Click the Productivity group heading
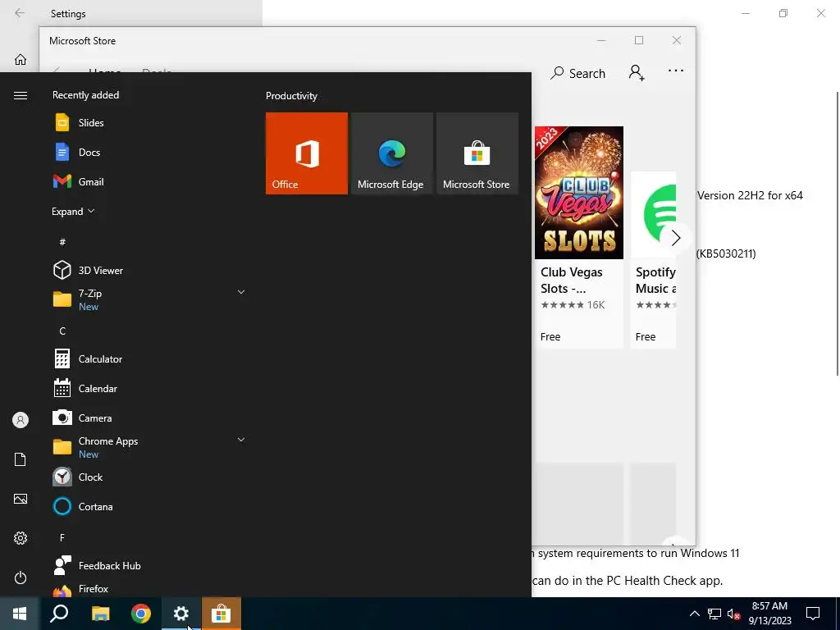 pyautogui.click(x=291, y=96)
